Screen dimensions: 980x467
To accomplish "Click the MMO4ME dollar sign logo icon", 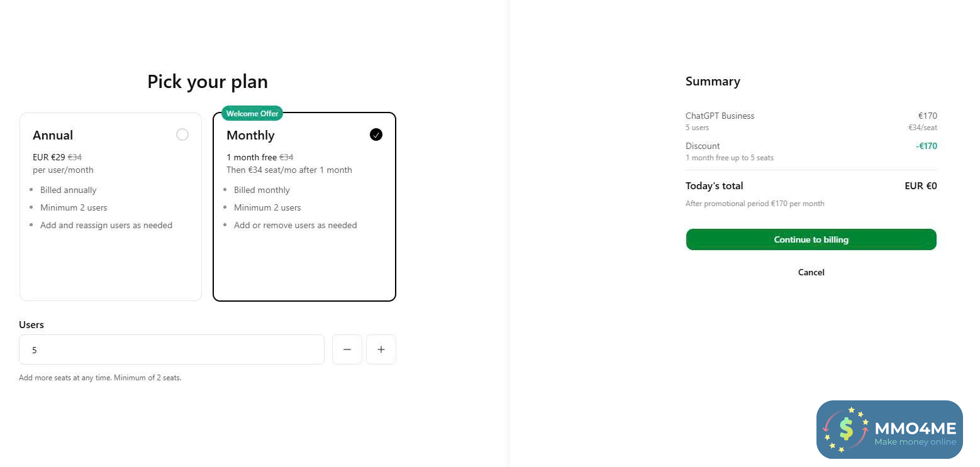I will click(846, 429).
